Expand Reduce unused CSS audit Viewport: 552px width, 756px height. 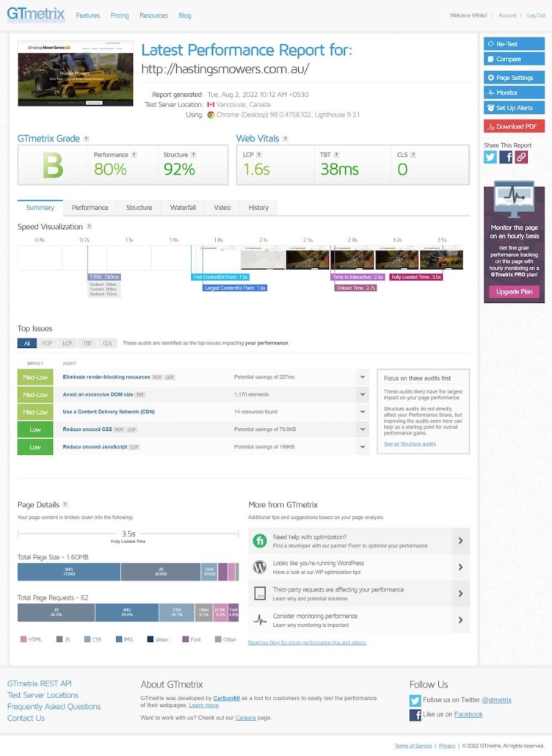[x=363, y=429]
